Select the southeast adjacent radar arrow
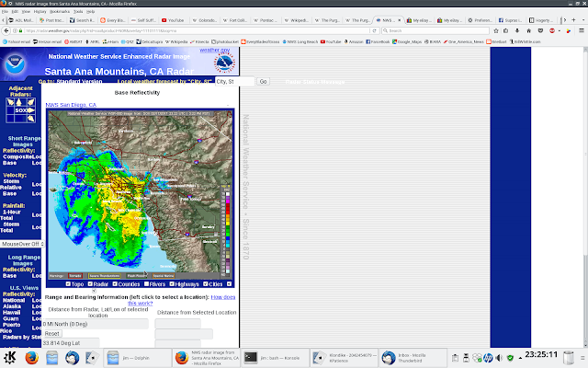Image resolution: width=588 pixels, height=368 pixels. pyautogui.click(x=30, y=119)
